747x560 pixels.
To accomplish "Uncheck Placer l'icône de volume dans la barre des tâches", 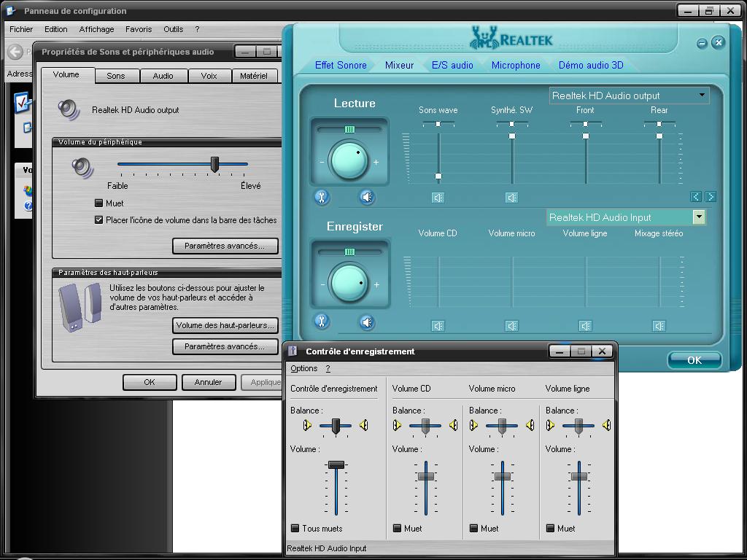I will (98, 220).
